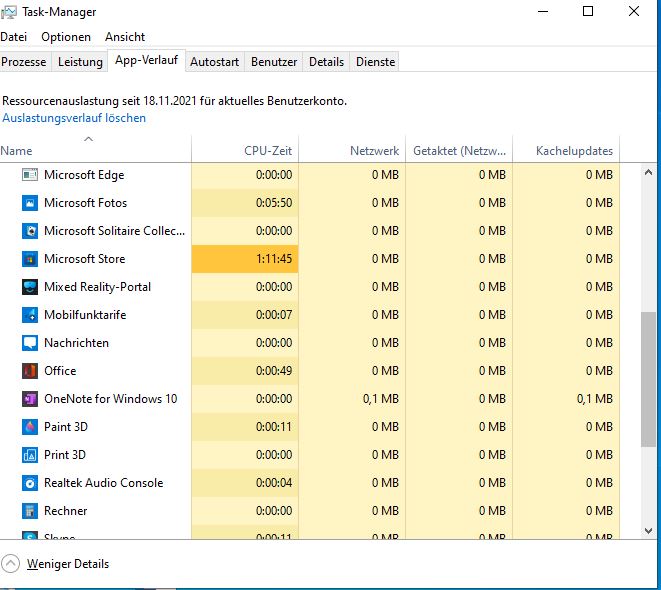The height and width of the screenshot is (590, 661).
Task: Click the Mixed Reality-Portal icon
Action: [x=30, y=287]
